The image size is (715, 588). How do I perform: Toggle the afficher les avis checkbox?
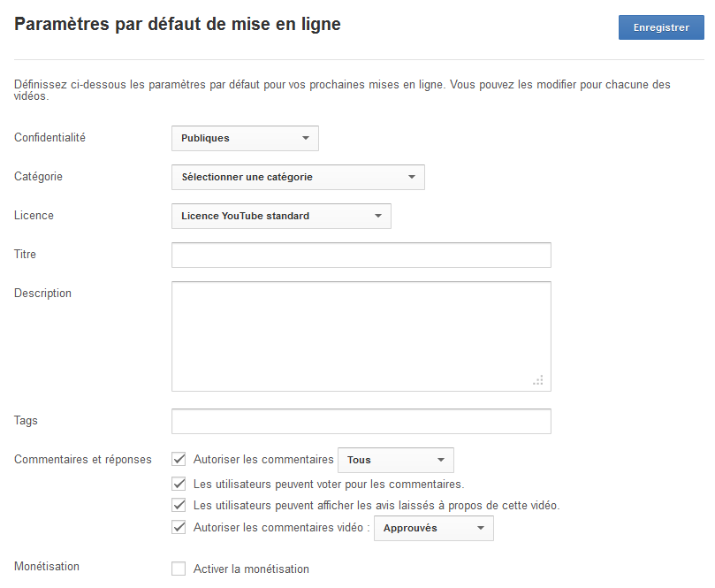179,505
